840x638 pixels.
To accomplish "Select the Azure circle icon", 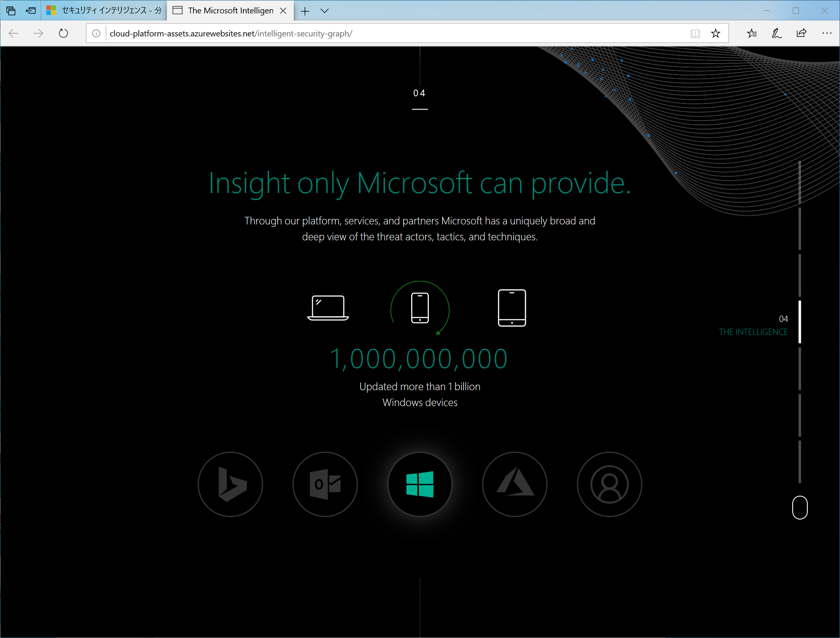I will (x=515, y=484).
